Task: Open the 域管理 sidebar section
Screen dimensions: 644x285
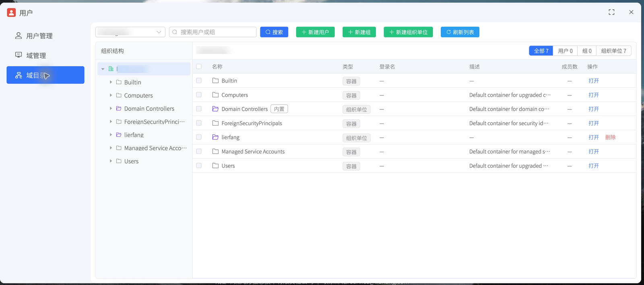Action: (x=45, y=56)
